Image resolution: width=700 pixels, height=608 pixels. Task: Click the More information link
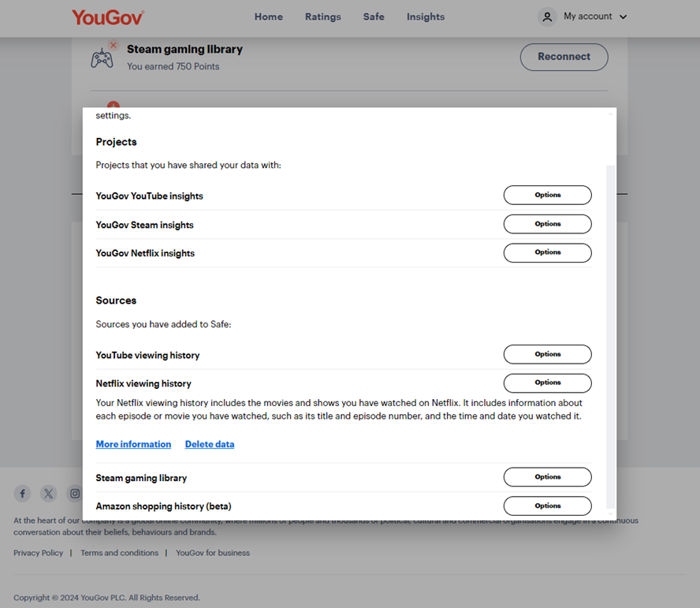(x=133, y=444)
